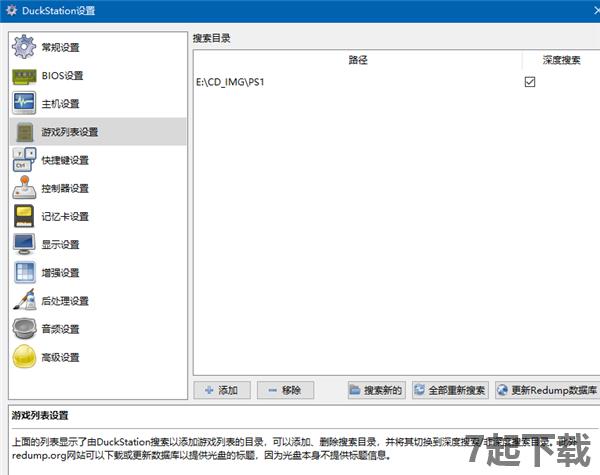This screenshot has height=475, width=600.
Task: Go to 音频设置 page
Action: (98, 329)
